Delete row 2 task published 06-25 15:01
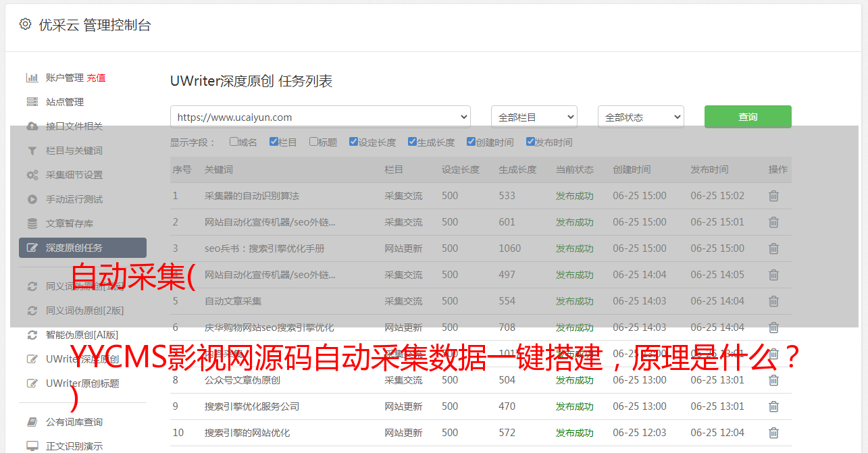The height and width of the screenshot is (453, 868). coord(773,222)
